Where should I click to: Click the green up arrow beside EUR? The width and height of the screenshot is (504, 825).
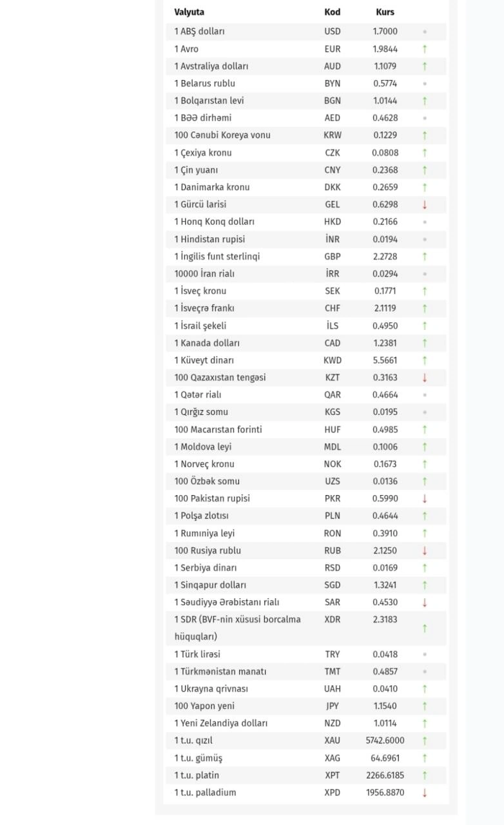pyautogui.click(x=424, y=49)
